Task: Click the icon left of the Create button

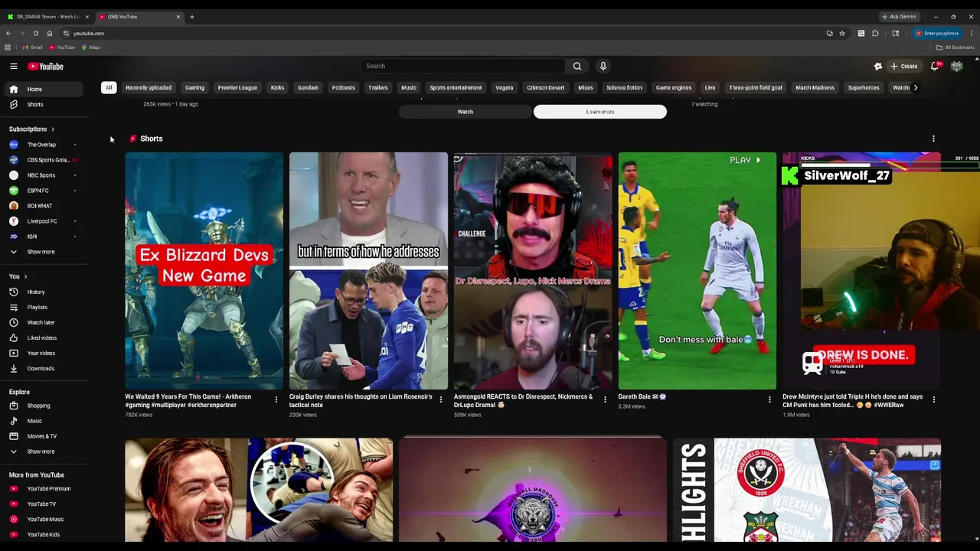Action: point(878,67)
